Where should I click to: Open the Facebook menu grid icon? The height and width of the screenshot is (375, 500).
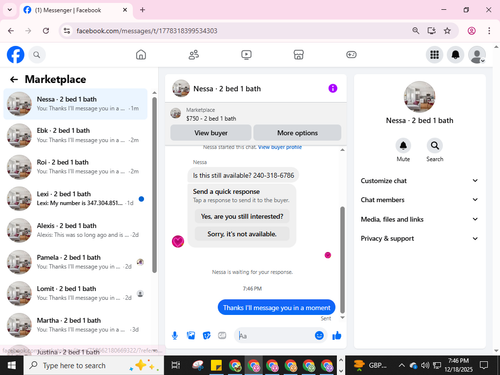(434, 55)
